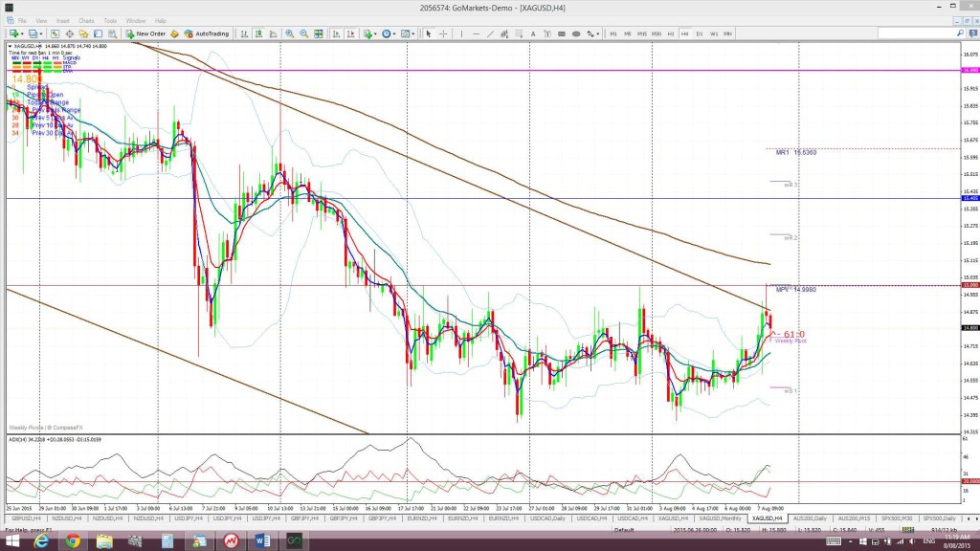Open the Charts menu

coord(86,21)
